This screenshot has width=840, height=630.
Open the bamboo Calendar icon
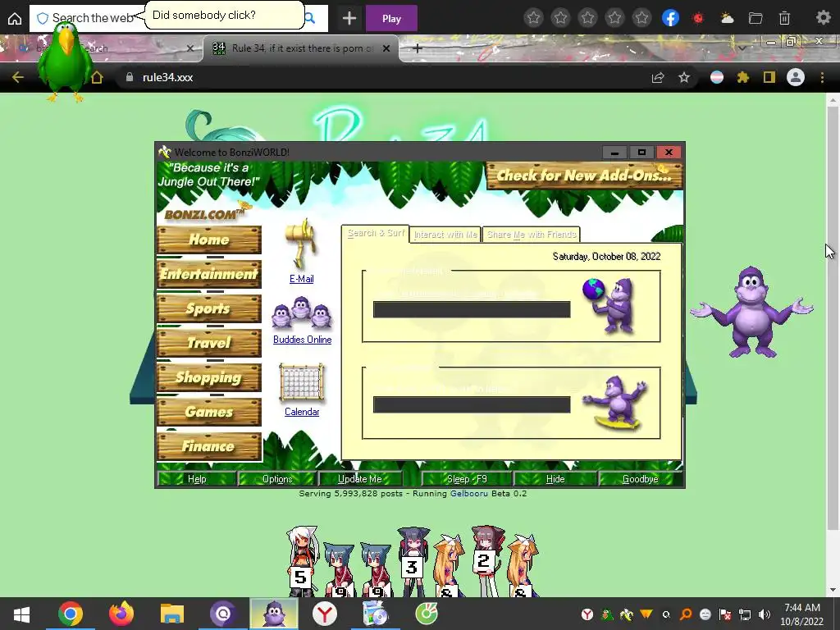[x=302, y=382]
